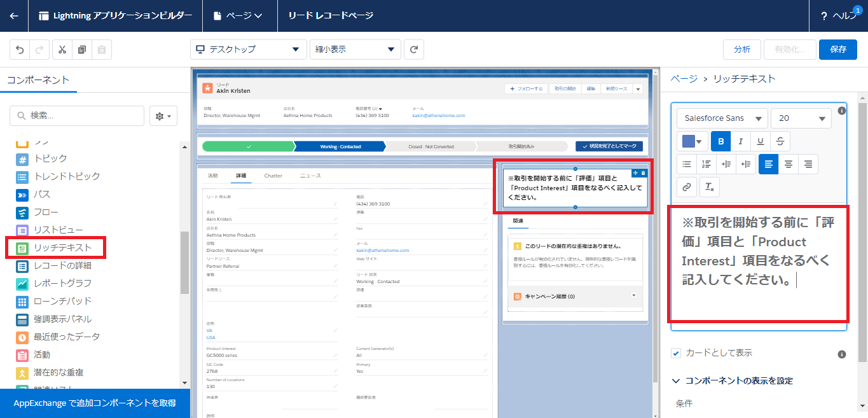The image size is (868, 418).
Task: Switch to 活動 tab on canvas
Action: pos(213,176)
